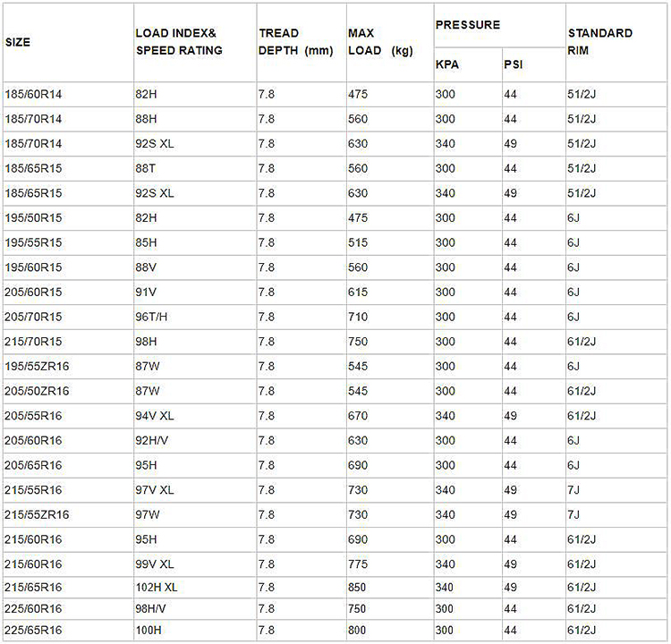
Task: Click the 850 max load value
Action: pyautogui.click(x=357, y=588)
